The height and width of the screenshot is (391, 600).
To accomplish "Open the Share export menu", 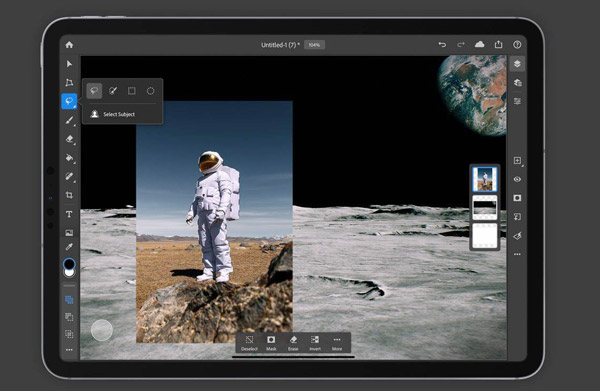I will (498, 44).
